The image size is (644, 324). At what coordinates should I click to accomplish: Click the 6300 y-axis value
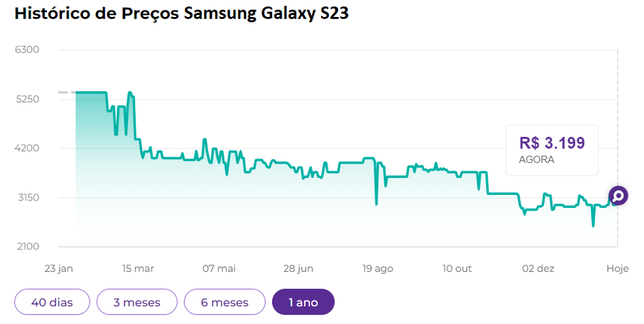pyautogui.click(x=27, y=50)
